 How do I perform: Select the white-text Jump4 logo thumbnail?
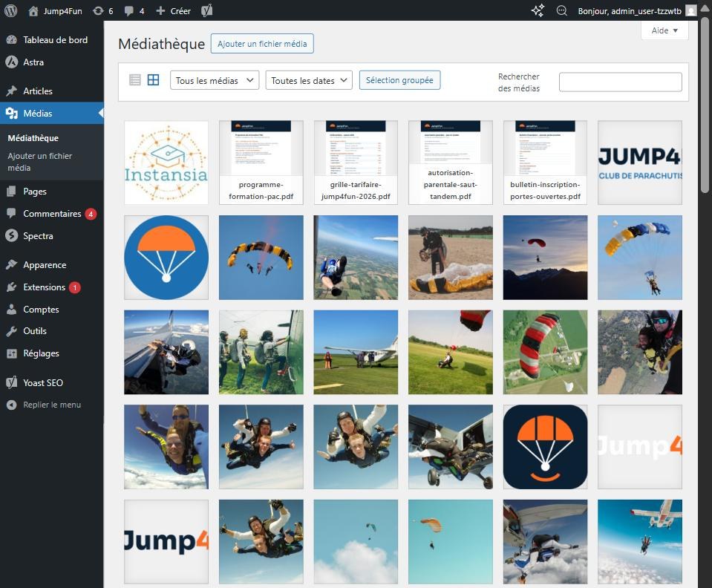pos(640,447)
